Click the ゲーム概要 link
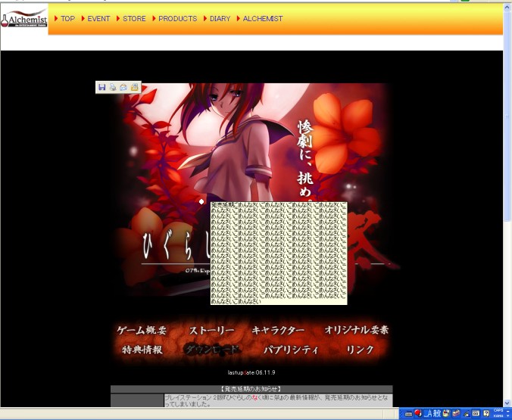 [x=142, y=330]
